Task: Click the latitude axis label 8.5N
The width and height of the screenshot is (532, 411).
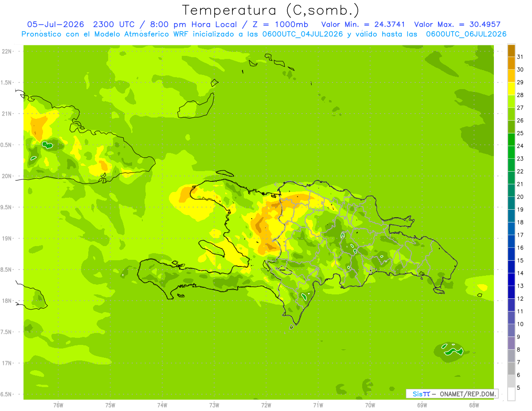Action: (x=7, y=270)
